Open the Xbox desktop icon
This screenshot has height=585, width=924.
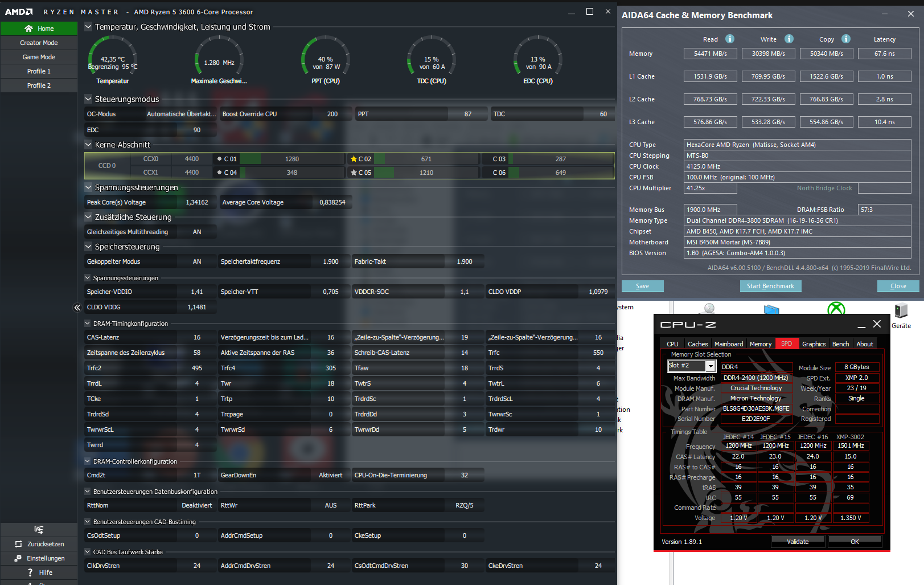pos(836,308)
